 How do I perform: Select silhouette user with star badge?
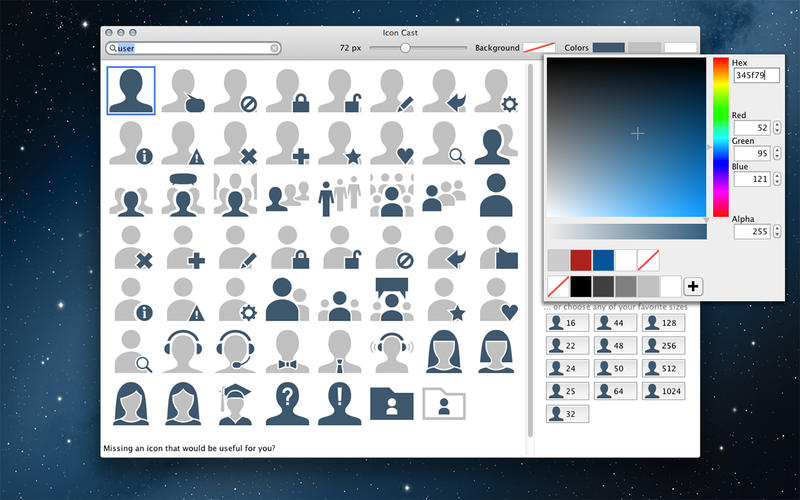click(340, 143)
